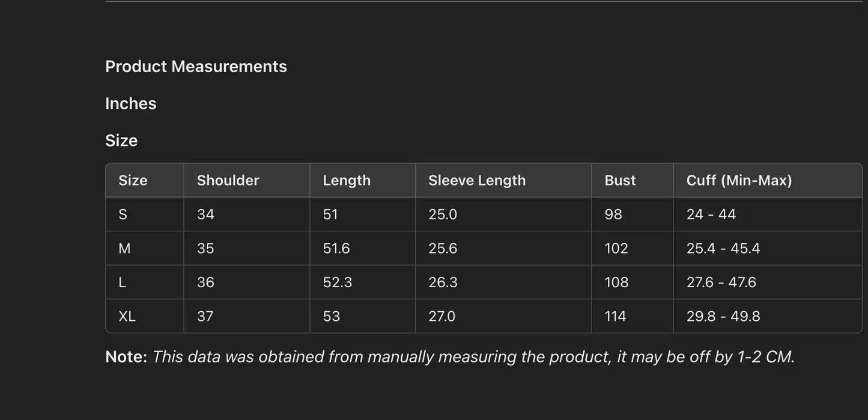Select the Shoulder column header
868x420 pixels.
point(228,180)
